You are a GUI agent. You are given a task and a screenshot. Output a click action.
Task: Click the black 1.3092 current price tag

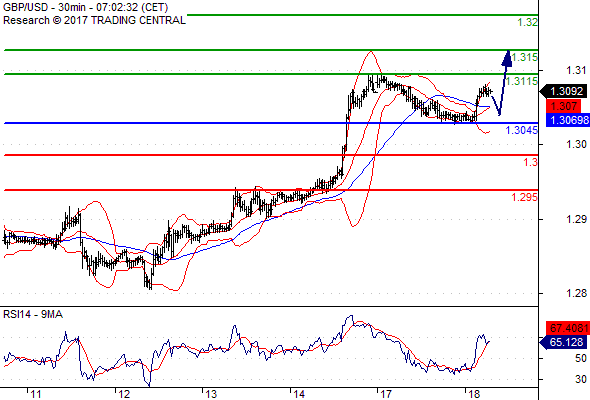(x=564, y=91)
